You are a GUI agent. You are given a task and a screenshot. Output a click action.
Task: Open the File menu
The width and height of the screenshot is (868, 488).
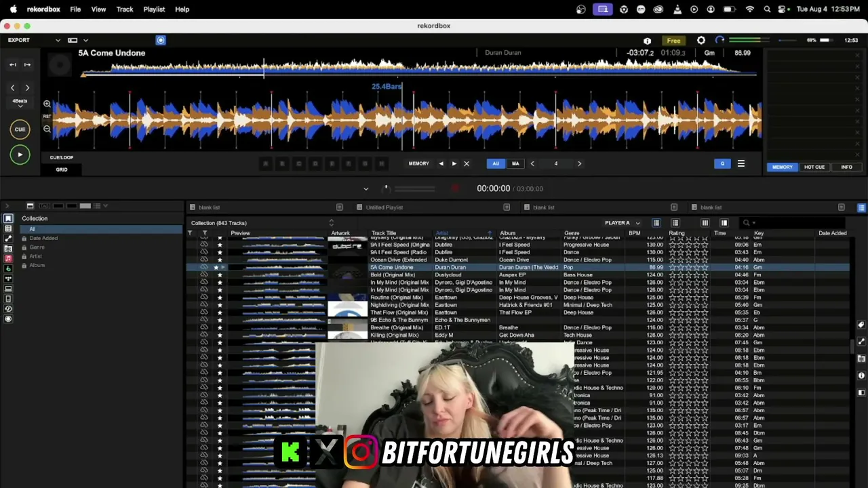coord(75,9)
